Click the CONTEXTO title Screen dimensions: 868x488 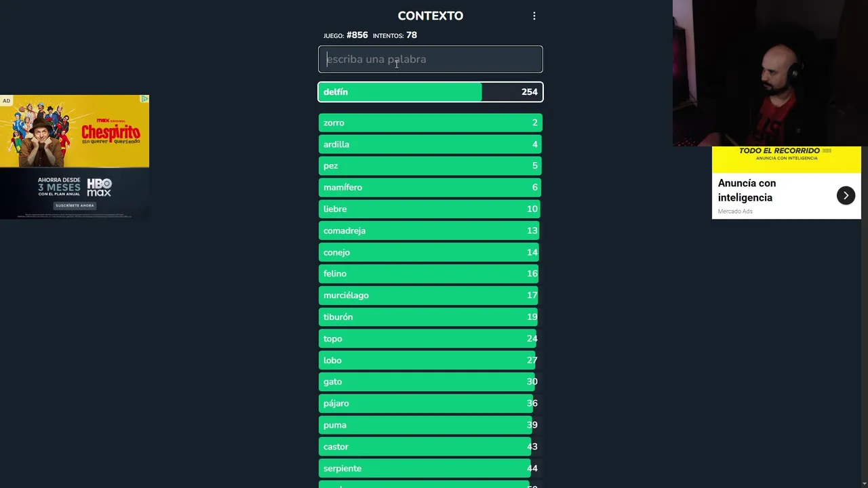click(x=430, y=16)
